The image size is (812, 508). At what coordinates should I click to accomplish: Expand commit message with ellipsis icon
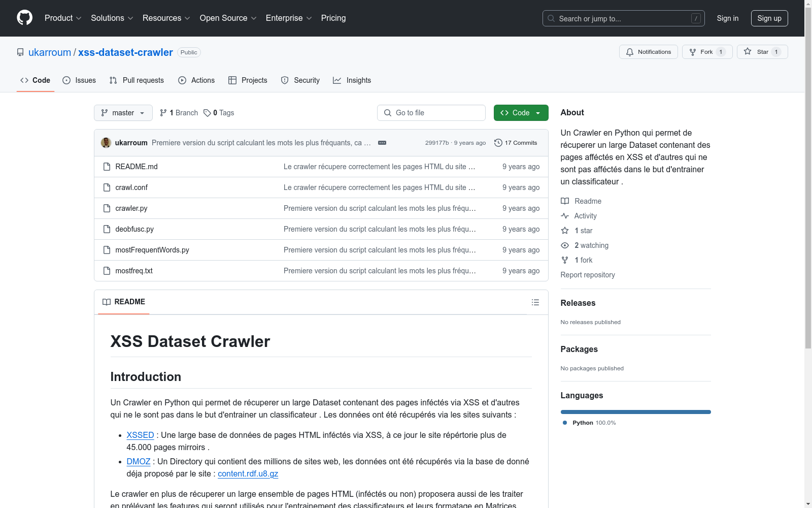pyautogui.click(x=382, y=143)
